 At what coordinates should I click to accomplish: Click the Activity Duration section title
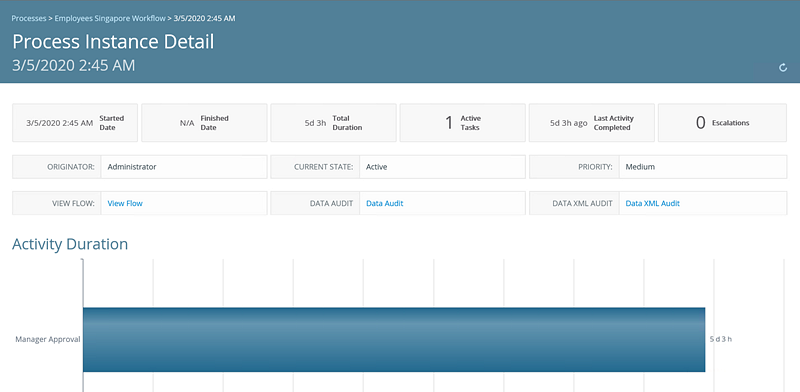click(x=70, y=244)
